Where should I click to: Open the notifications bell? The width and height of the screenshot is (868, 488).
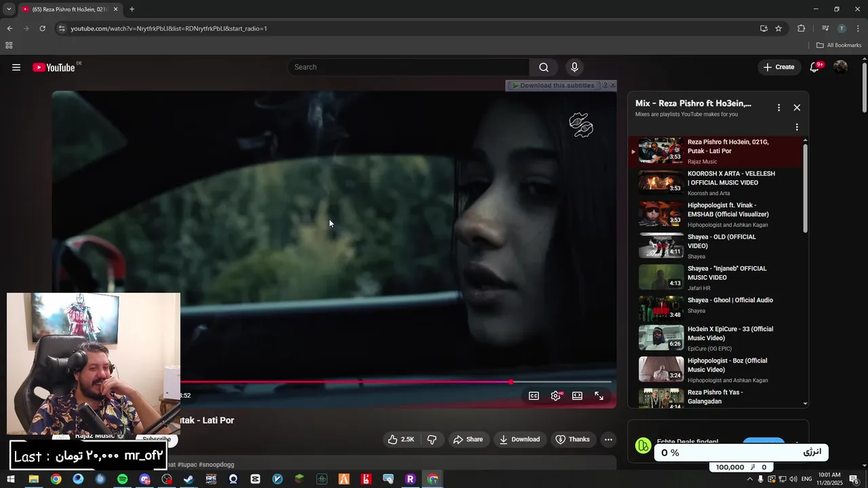[x=815, y=67]
